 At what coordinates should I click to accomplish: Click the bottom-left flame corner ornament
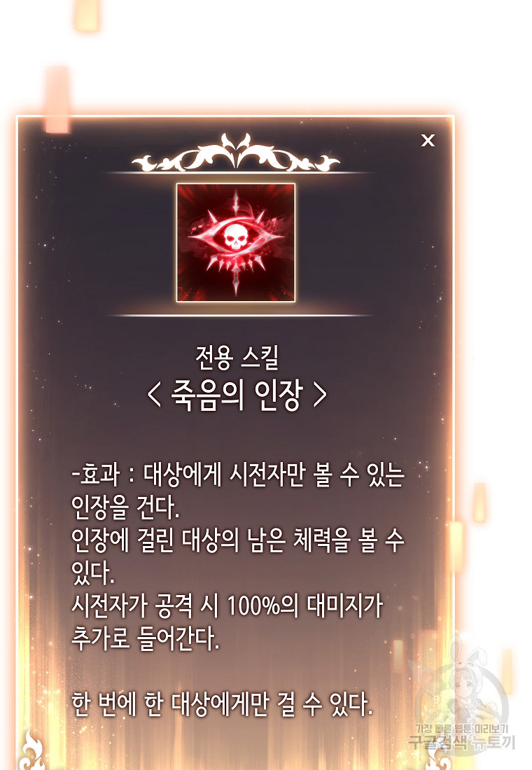(x=32, y=750)
